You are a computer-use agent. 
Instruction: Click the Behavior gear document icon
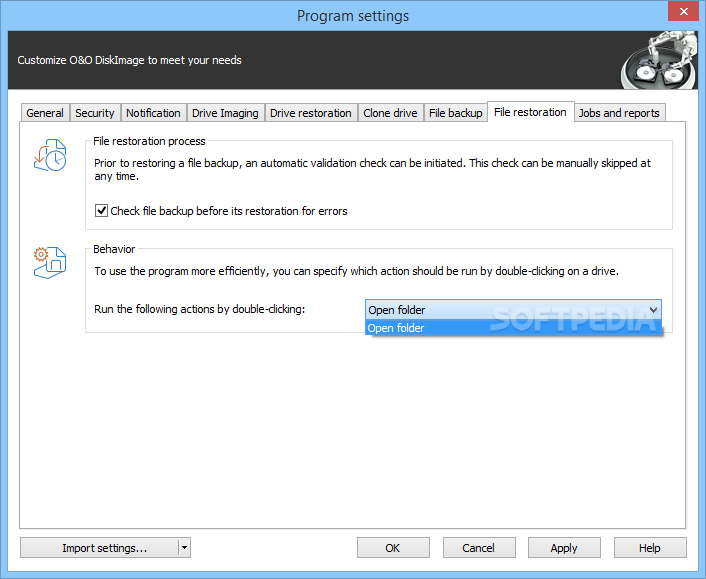50,262
